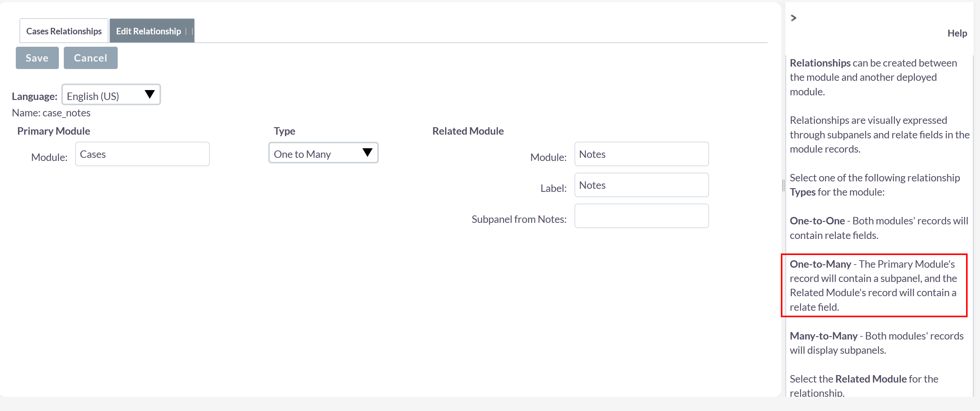The width and height of the screenshot is (980, 411).
Task: Click the Primary Module Cases field
Action: tap(142, 154)
